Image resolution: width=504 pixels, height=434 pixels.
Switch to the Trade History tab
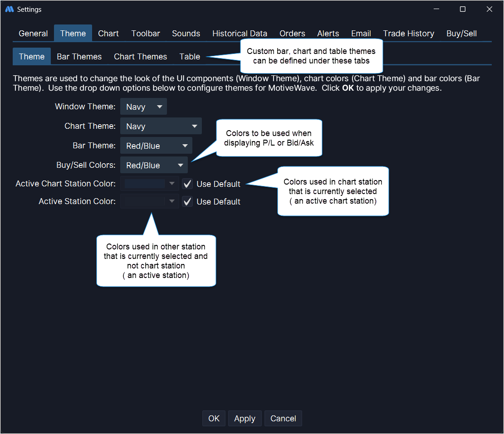[408, 34]
